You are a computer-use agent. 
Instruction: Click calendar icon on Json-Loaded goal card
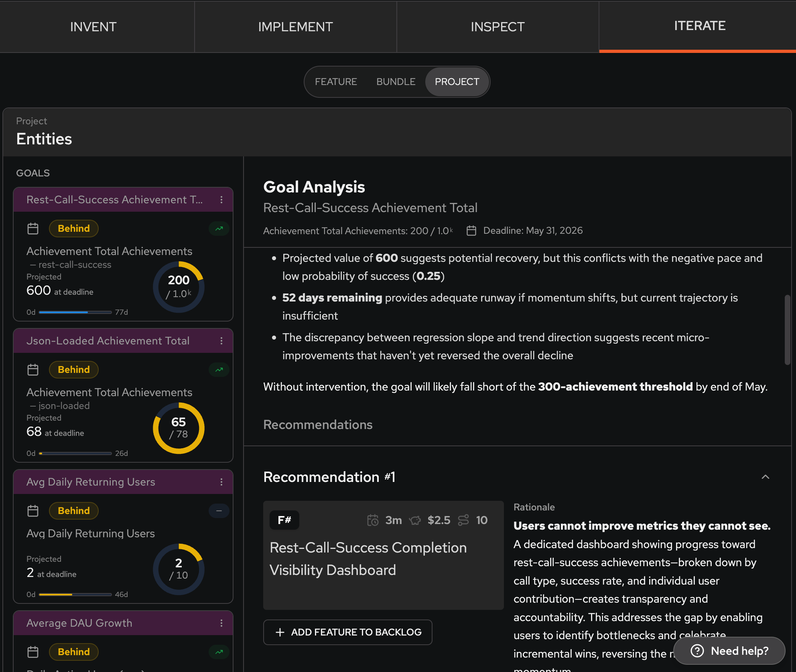[x=33, y=370]
